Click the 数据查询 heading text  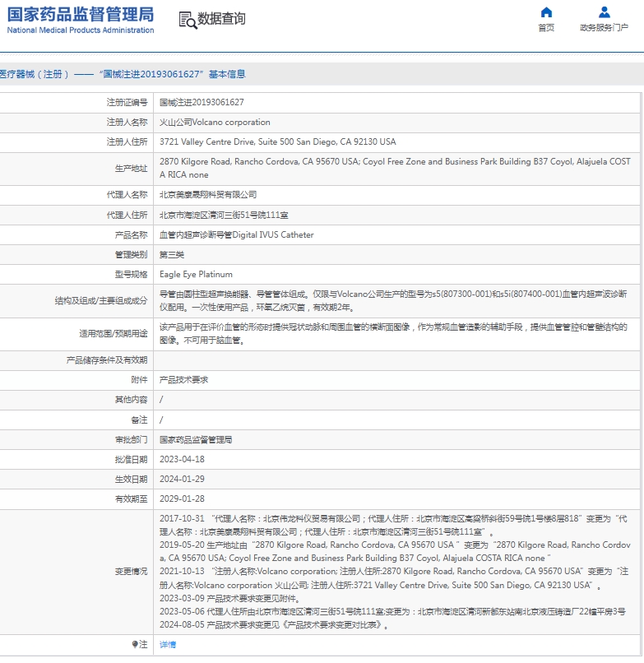tap(221, 19)
